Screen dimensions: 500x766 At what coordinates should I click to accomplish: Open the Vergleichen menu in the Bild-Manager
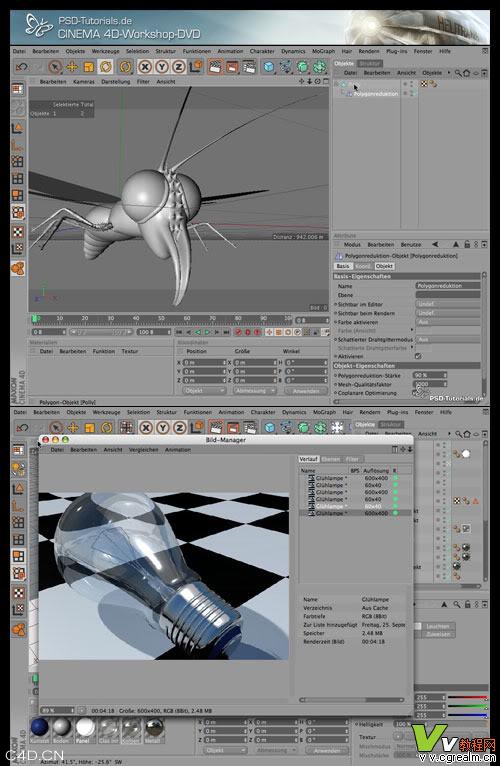coord(143,449)
